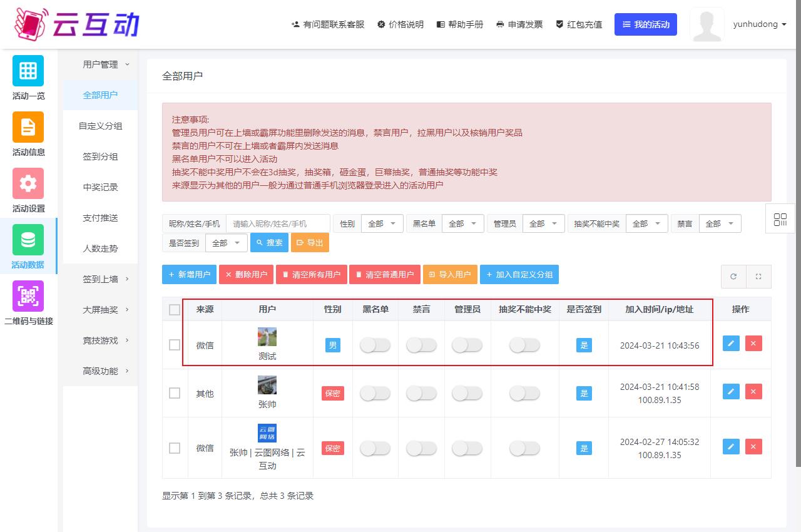Screen dimensions: 801x532
Task: Toggle 黑名单 switch for user 测试
Action: (x=375, y=344)
